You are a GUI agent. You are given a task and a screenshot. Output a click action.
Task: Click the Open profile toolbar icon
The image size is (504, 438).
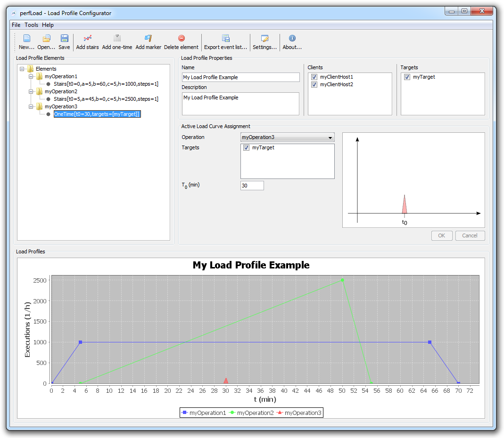pos(46,38)
